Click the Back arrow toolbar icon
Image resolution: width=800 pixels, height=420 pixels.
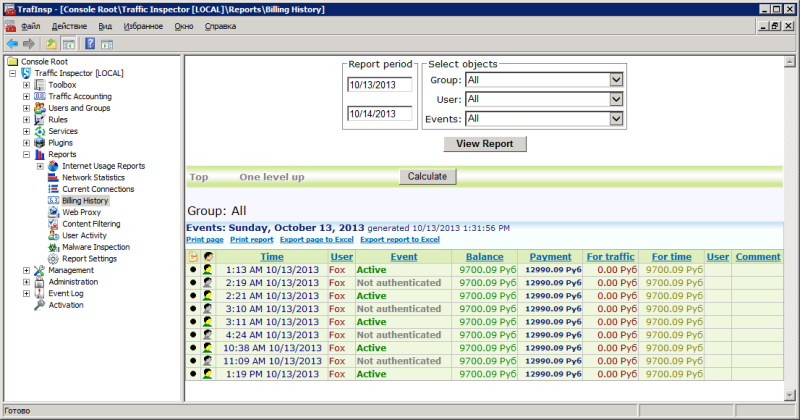coord(12,44)
